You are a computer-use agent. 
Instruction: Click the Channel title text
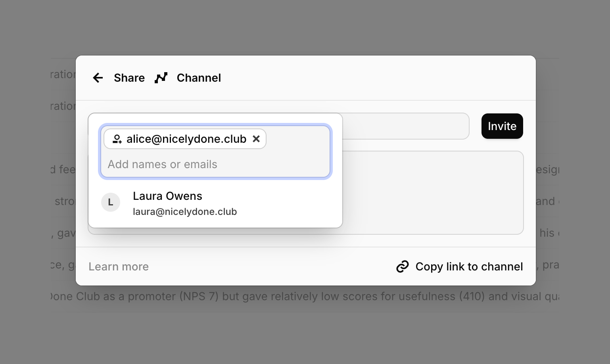199,78
